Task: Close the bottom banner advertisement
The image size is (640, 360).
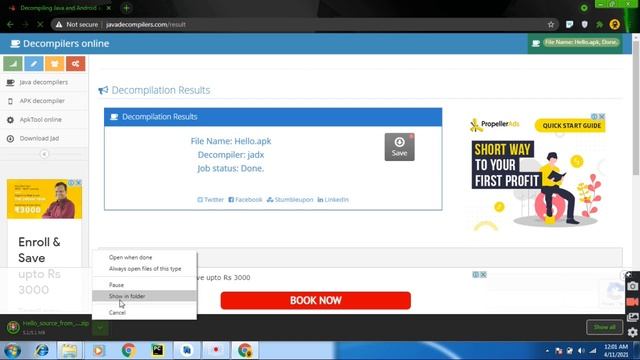Action: coord(483,275)
